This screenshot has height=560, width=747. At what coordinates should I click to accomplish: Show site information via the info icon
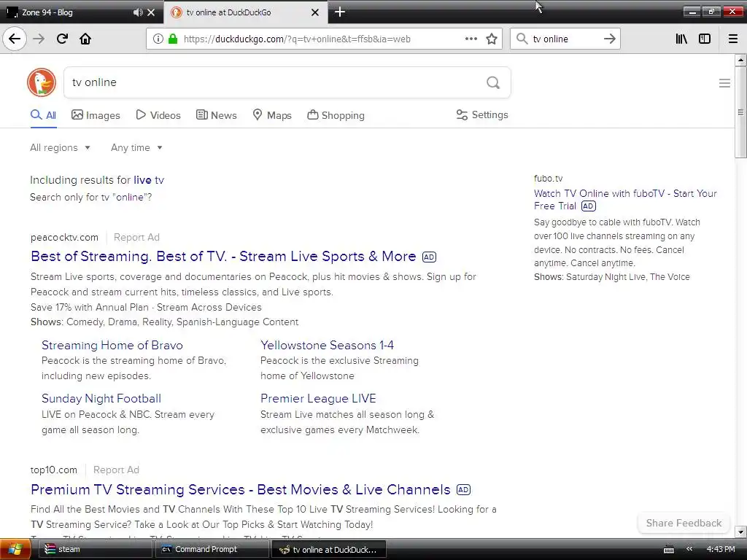click(158, 39)
